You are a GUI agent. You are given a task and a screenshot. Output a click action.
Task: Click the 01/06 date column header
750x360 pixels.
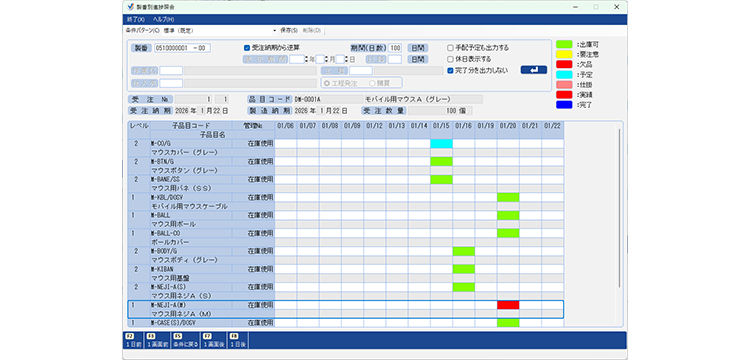[286, 126]
